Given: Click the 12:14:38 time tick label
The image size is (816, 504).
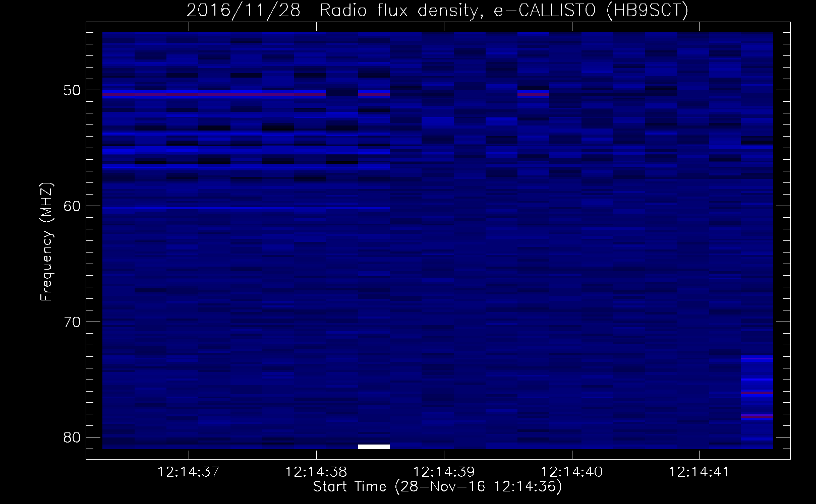Looking at the screenshot, I should click(x=316, y=472).
